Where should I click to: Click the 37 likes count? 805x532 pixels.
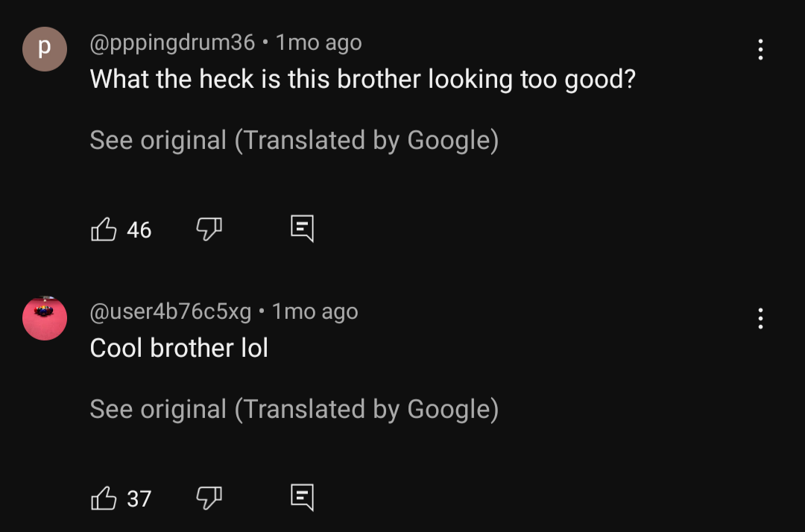(139, 498)
